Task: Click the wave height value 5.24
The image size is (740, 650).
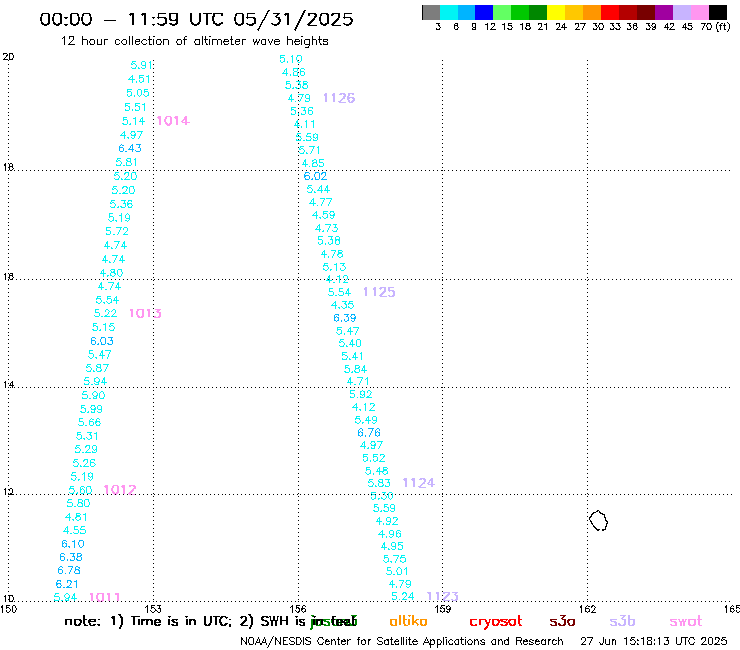Action: pos(403,597)
